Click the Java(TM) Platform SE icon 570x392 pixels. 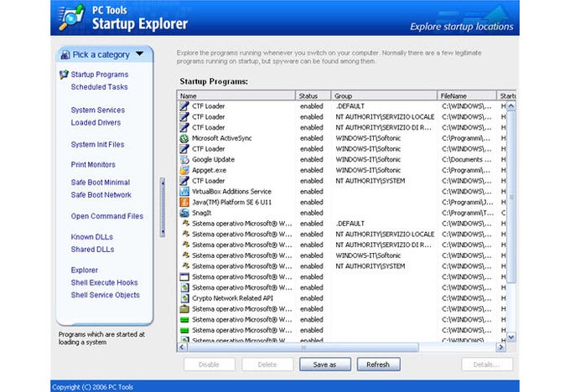tap(184, 203)
